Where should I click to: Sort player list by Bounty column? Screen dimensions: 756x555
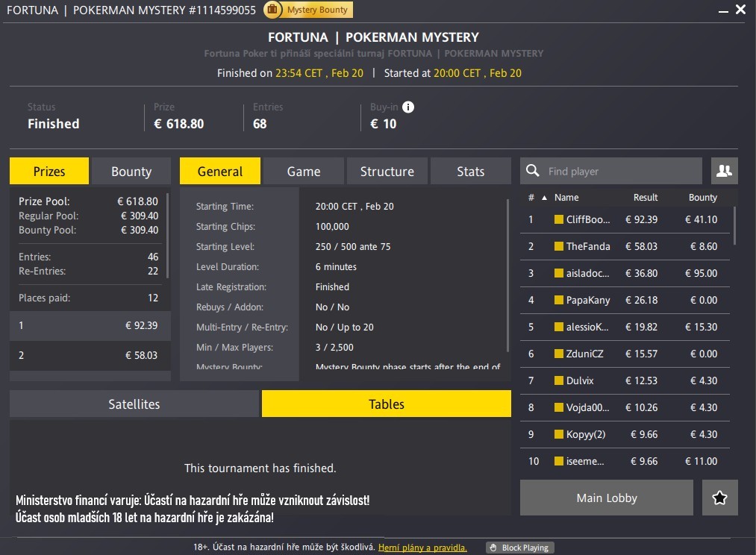click(x=702, y=198)
